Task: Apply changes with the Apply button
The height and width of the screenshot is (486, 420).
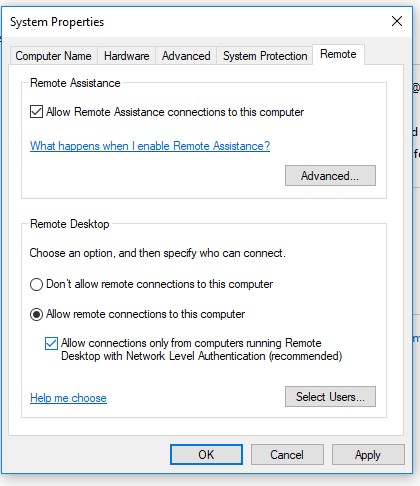Action: pos(368,455)
